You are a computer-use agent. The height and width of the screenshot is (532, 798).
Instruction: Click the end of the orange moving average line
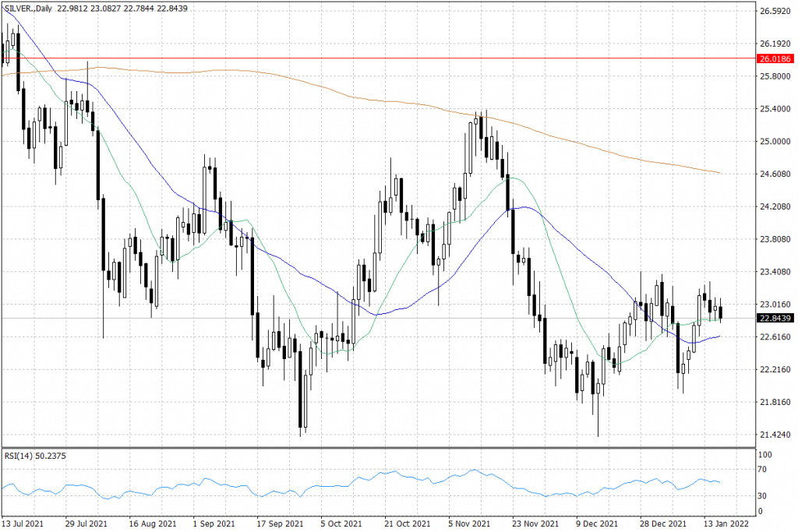[719, 173]
